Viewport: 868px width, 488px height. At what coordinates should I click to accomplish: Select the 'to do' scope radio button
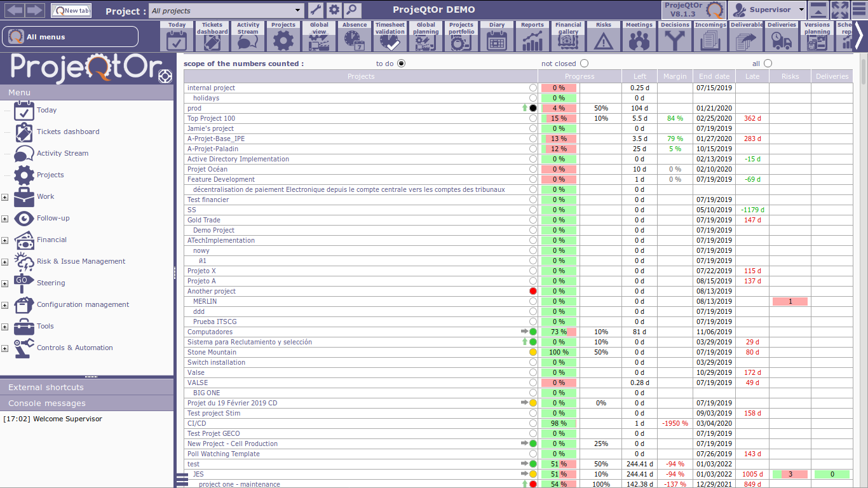[x=401, y=64]
